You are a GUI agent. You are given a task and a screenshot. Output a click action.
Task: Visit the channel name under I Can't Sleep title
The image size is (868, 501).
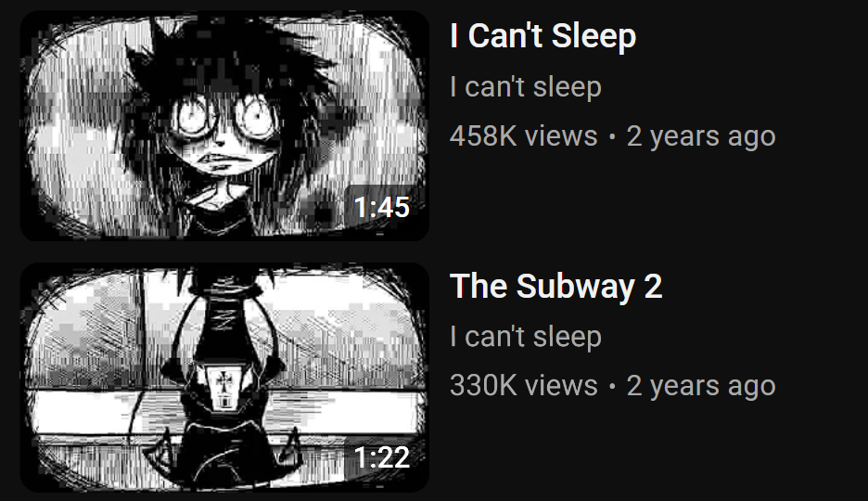coord(525,87)
